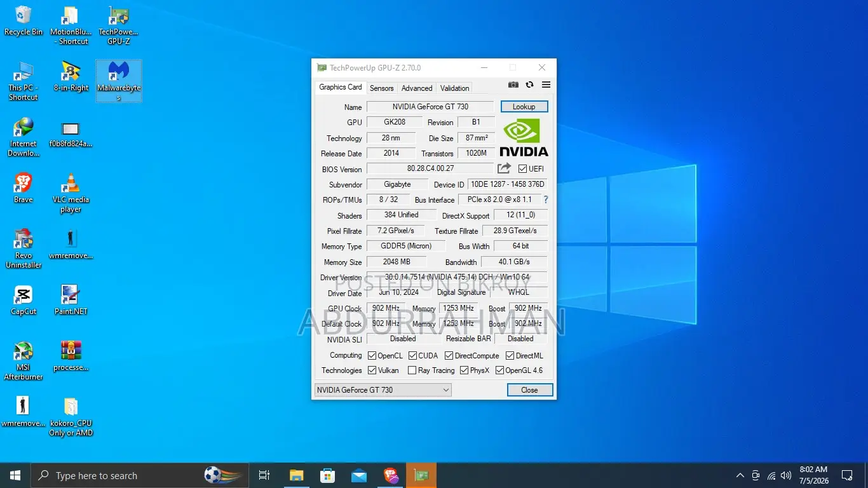
Task: Click the BIOS share/export arrow icon
Action: (504, 168)
